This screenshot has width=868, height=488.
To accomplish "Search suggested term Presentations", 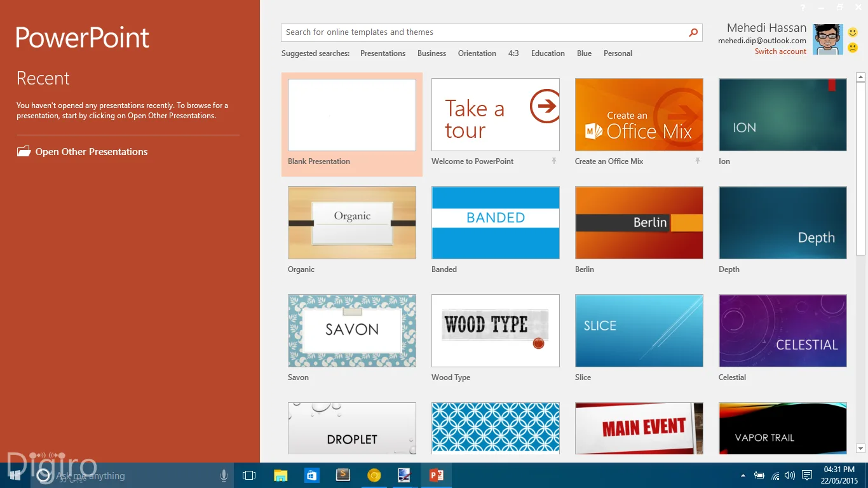I will coord(383,53).
